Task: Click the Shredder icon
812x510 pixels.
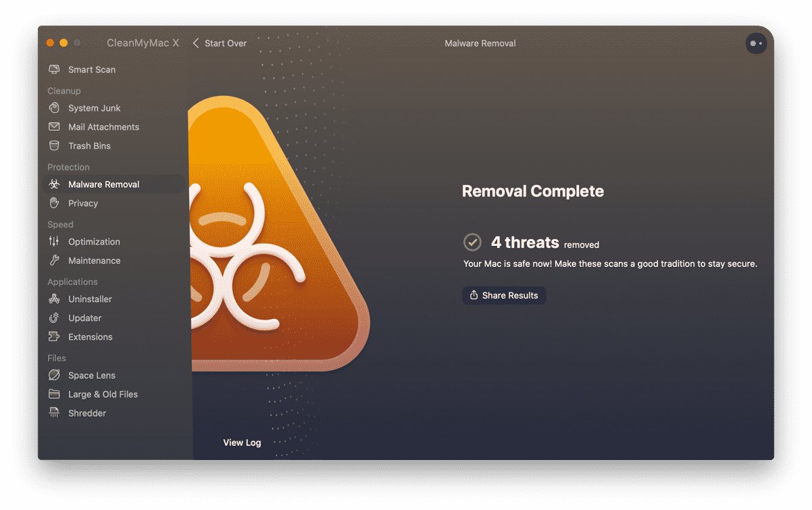Action: pos(54,413)
